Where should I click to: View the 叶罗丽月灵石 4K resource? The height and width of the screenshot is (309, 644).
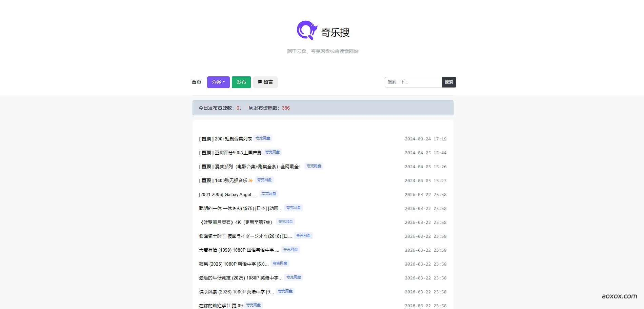[x=235, y=222]
